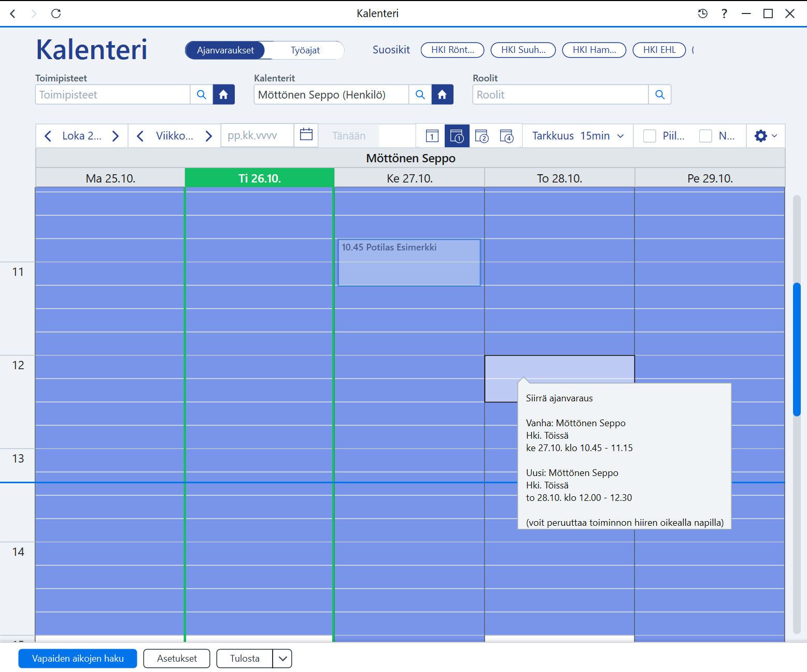807x672 pixels.
Task: Select the Ti 26.10. day header
Action: tap(260, 178)
